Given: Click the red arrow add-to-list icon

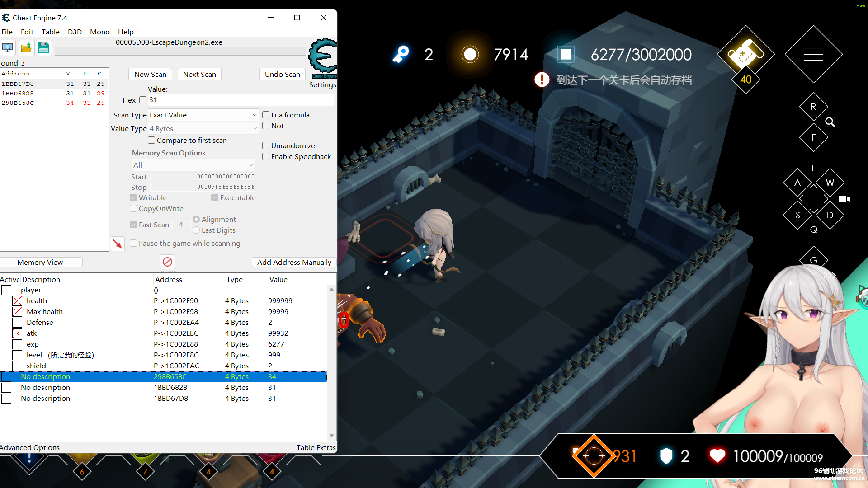Looking at the screenshot, I should coord(117,244).
